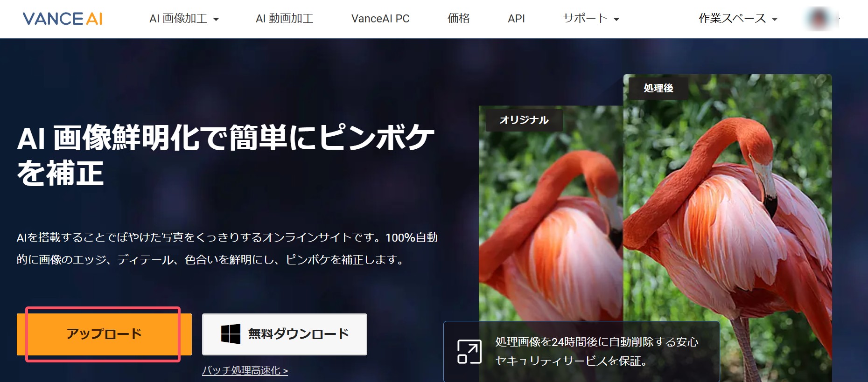
Task: Expand the AI 画像加工 menu
Action: click(184, 19)
